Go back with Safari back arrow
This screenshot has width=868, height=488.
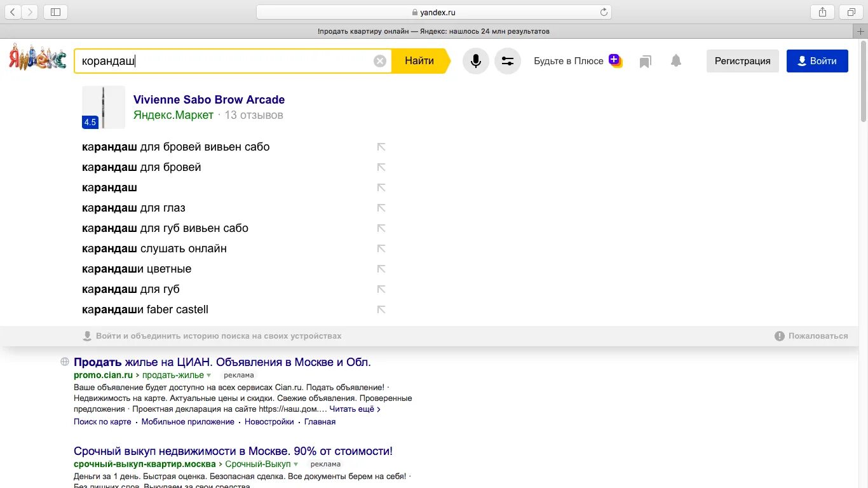[13, 12]
